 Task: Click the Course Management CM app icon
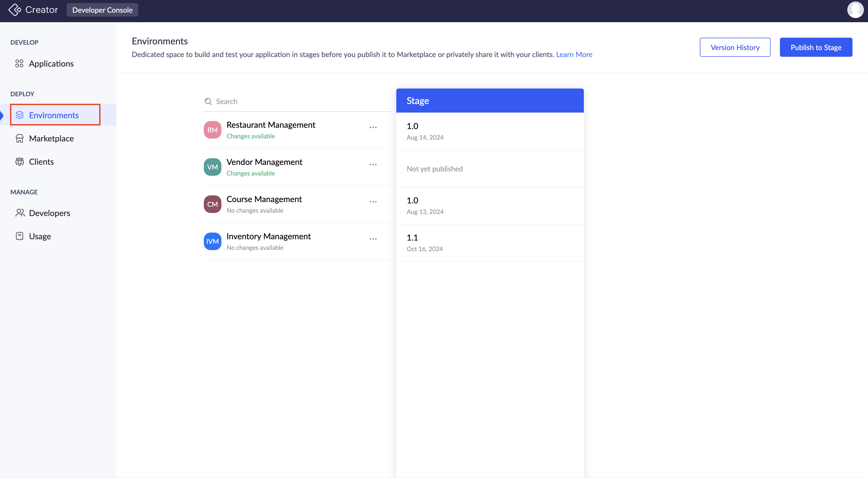[212, 204]
